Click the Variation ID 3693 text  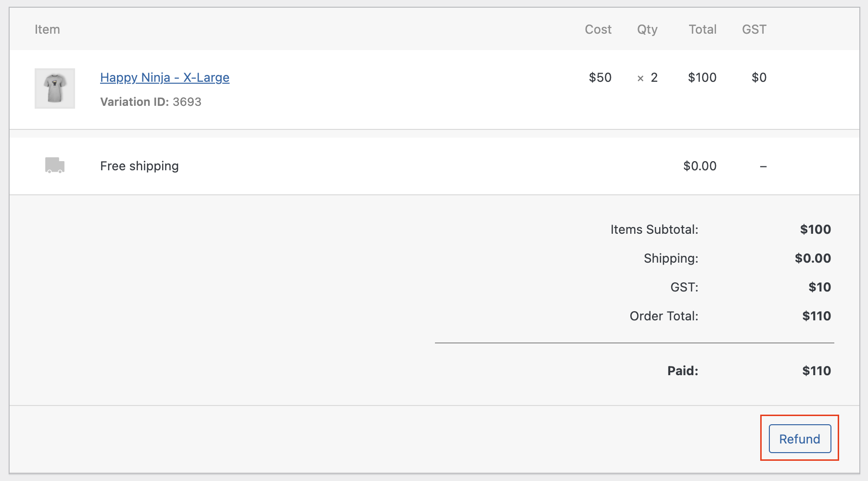pos(151,102)
